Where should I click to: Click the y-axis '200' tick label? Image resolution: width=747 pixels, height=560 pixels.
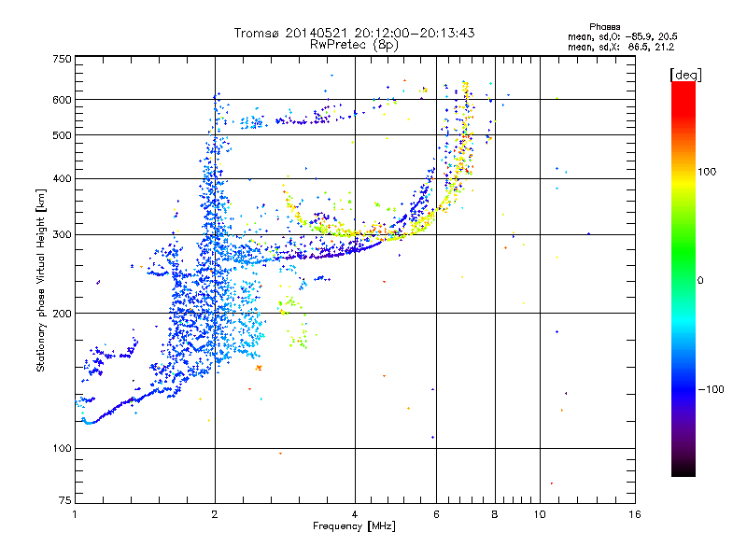tap(62, 314)
